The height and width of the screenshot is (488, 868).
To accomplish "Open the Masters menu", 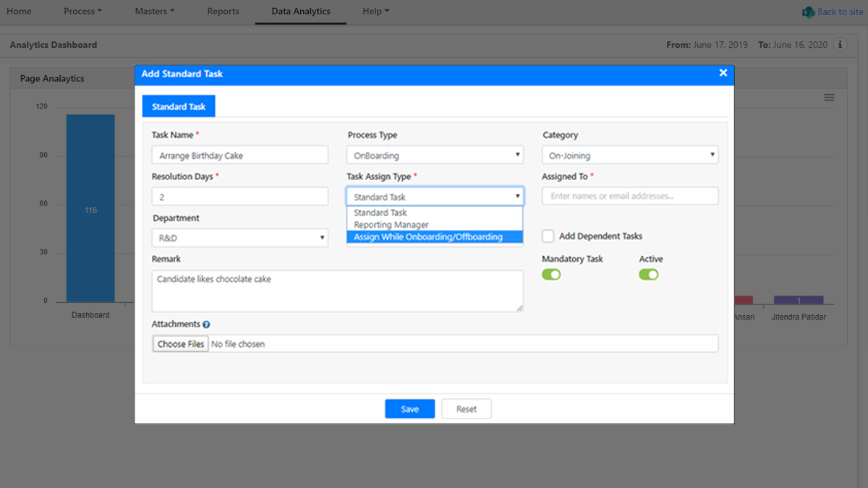I will pyautogui.click(x=153, y=12).
